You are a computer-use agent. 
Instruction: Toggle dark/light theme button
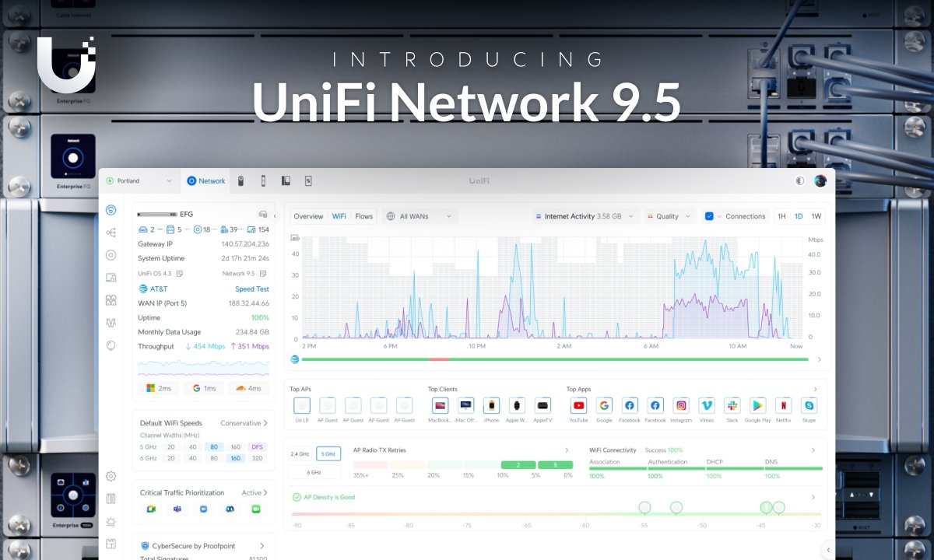pos(799,180)
